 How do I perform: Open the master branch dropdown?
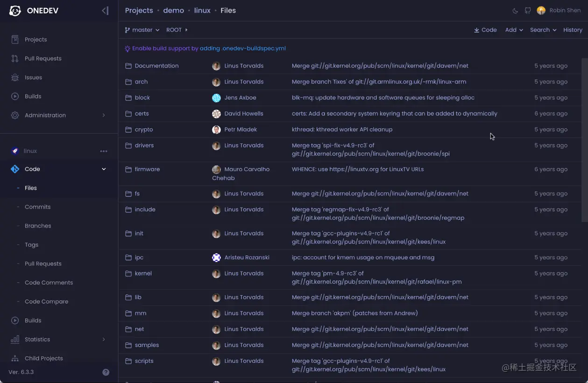[142, 30]
